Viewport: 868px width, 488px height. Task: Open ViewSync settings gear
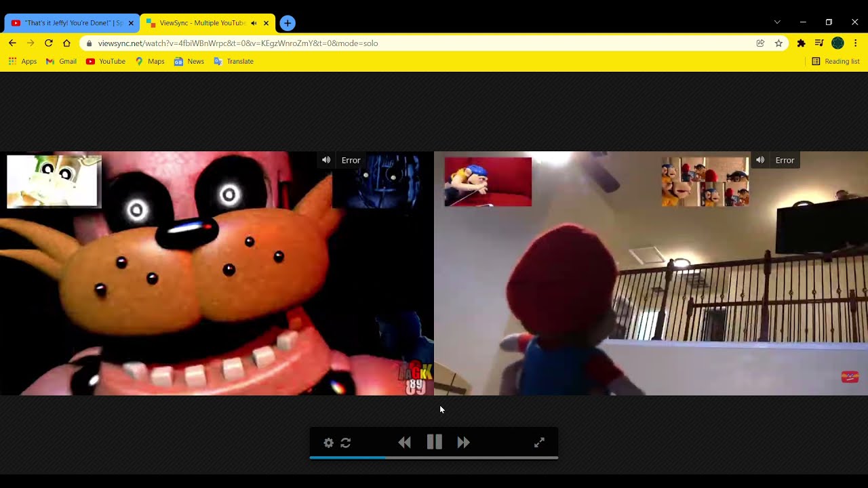click(328, 443)
